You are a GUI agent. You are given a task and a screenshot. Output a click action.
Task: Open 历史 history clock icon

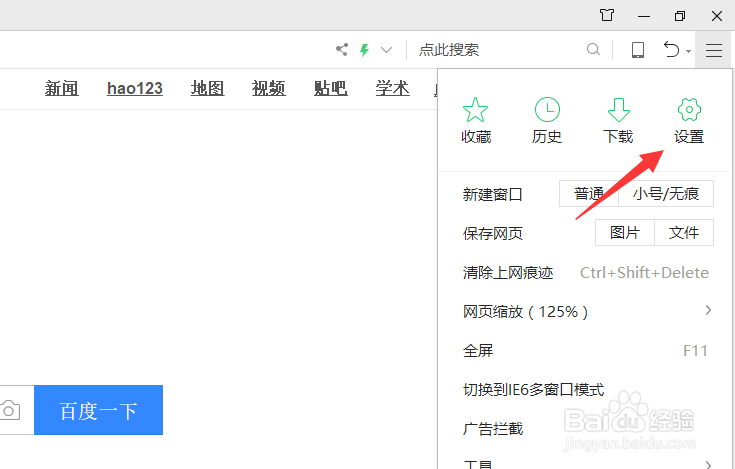[x=547, y=120]
